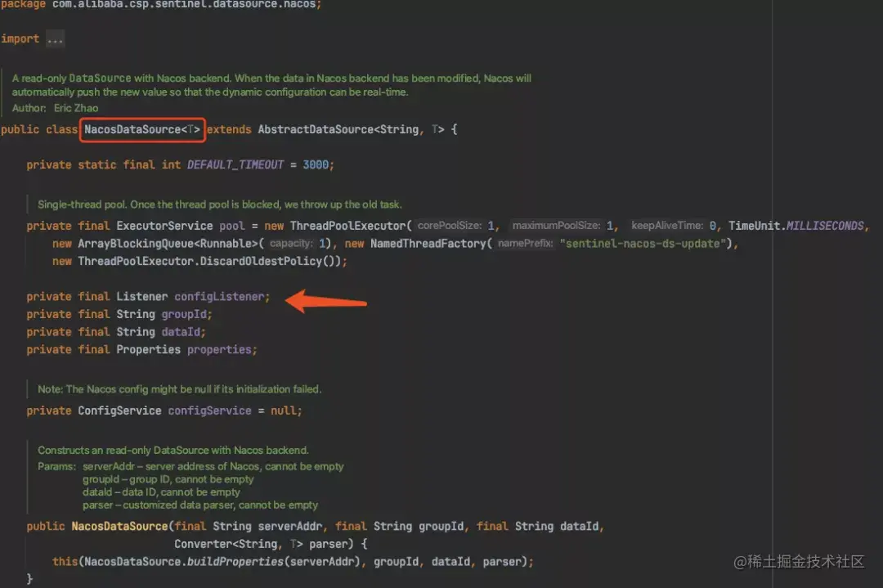Click the keepAliveTime: parameter hint
Image resolution: width=883 pixels, height=588 pixels.
coord(667,226)
